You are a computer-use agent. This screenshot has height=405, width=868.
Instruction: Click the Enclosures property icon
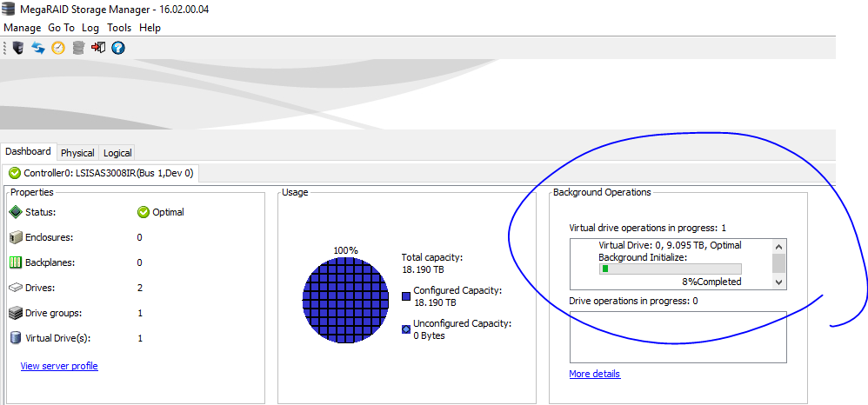coord(16,237)
